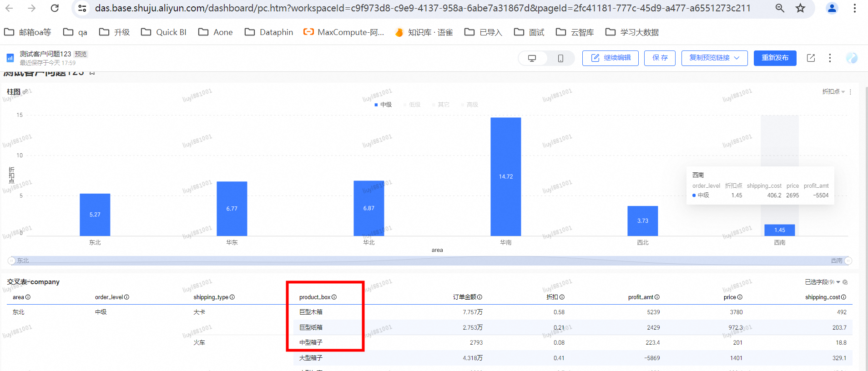Open the Dataphin bookmark folder
This screenshot has height=371, width=868.
tap(269, 32)
